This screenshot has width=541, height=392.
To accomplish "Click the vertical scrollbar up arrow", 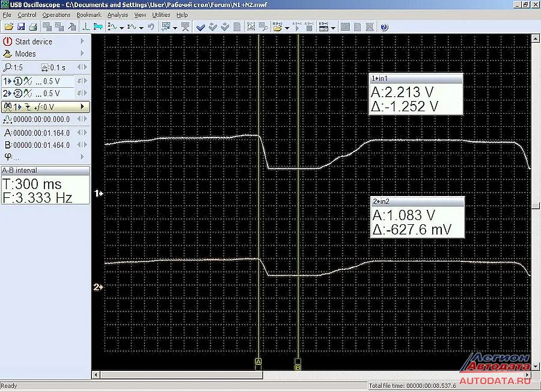I will click(536, 38).
